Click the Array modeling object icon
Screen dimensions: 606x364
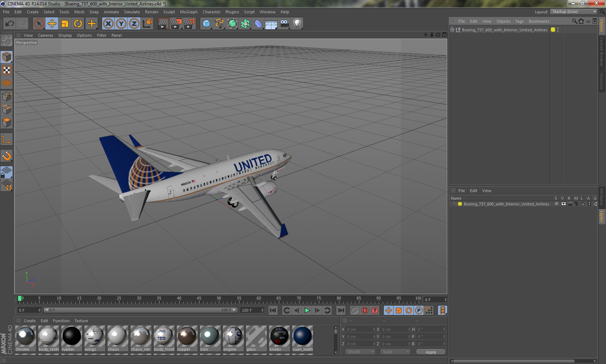(x=245, y=24)
